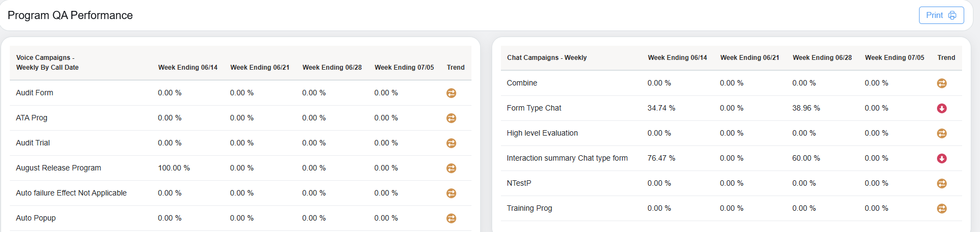This screenshot has height=232, width=980.
Task: Click trend icon for Audit Trial row
Action: pos(451,143)
